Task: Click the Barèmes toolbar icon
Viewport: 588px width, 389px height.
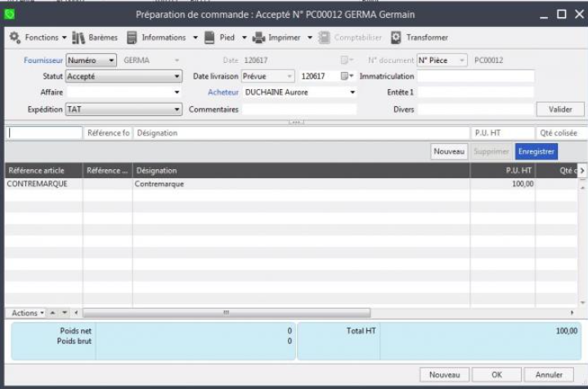Action: (79, 38)
